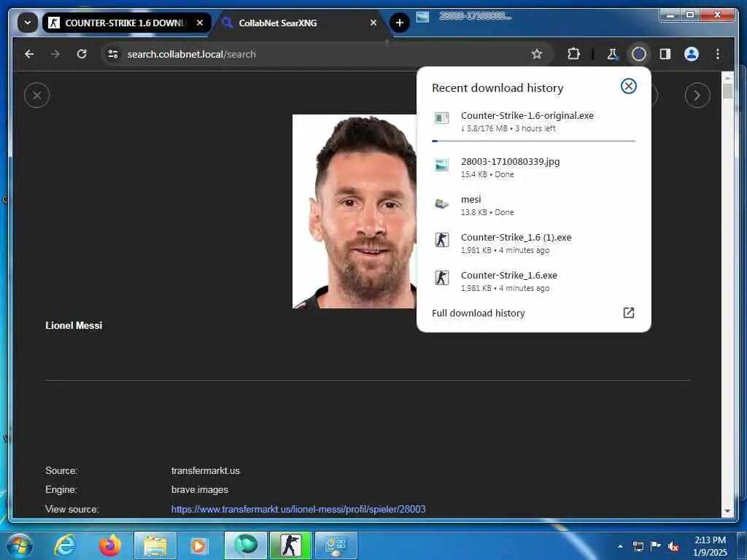The width and height of the screenshot is (747, 560).
Task: Close the image detail view
Action: [36, 96]
